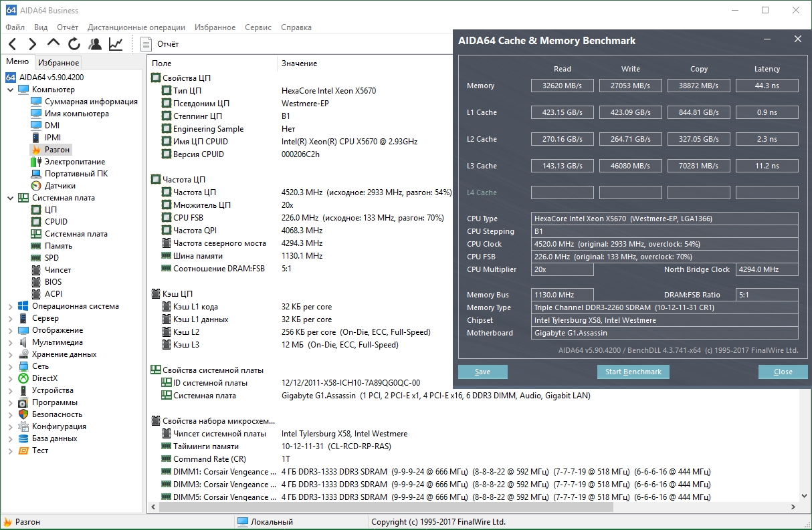
Task: Select the Датчики gauge icon
Action: 36,186
